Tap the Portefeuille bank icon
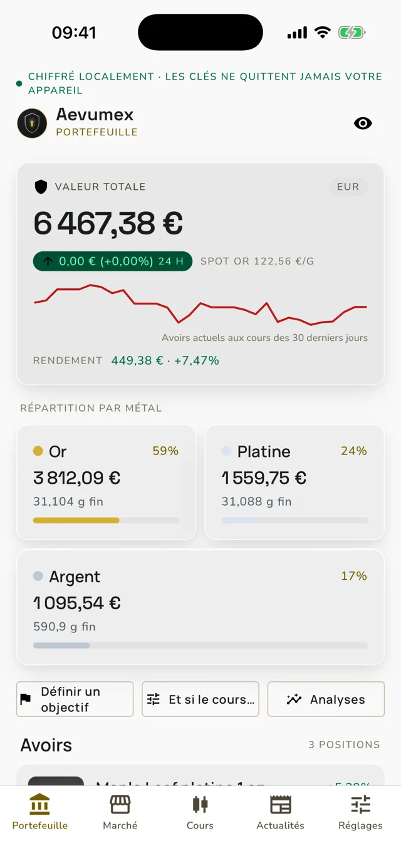The height and width of the screenshot is (868, 401). pos(40,804)
